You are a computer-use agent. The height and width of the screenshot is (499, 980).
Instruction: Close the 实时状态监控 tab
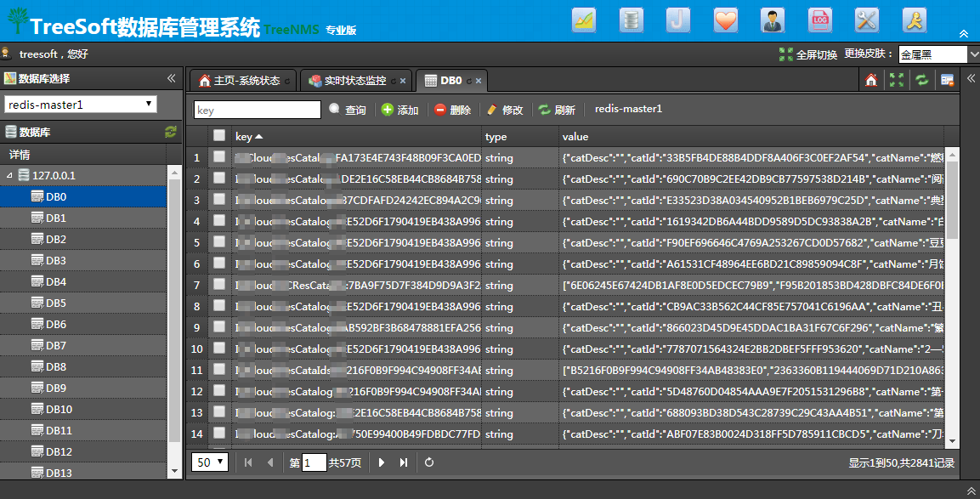(403, 82)
